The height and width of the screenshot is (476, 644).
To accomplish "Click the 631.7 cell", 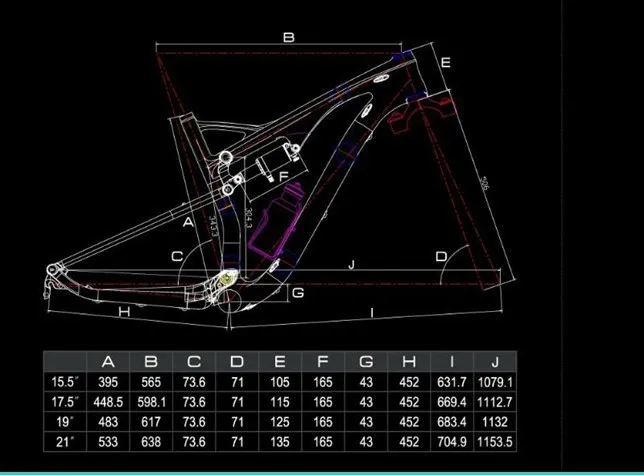I will click(x=452, y=382).
